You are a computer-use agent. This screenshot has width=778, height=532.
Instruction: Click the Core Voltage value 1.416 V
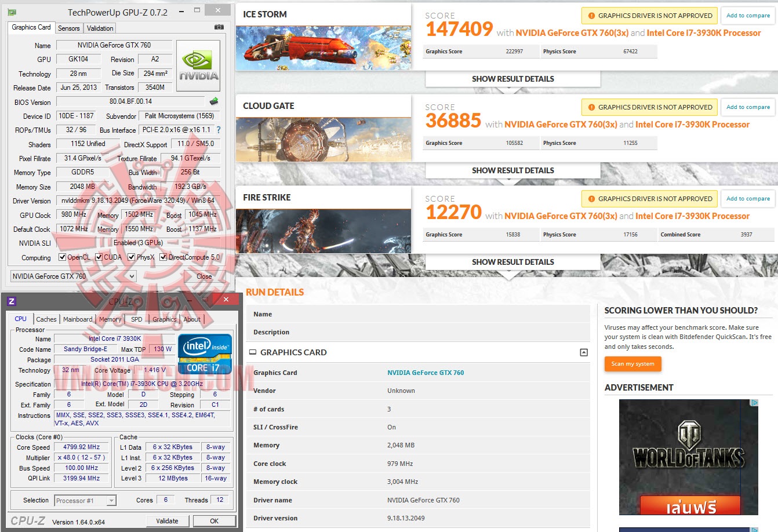click(155, 370)
